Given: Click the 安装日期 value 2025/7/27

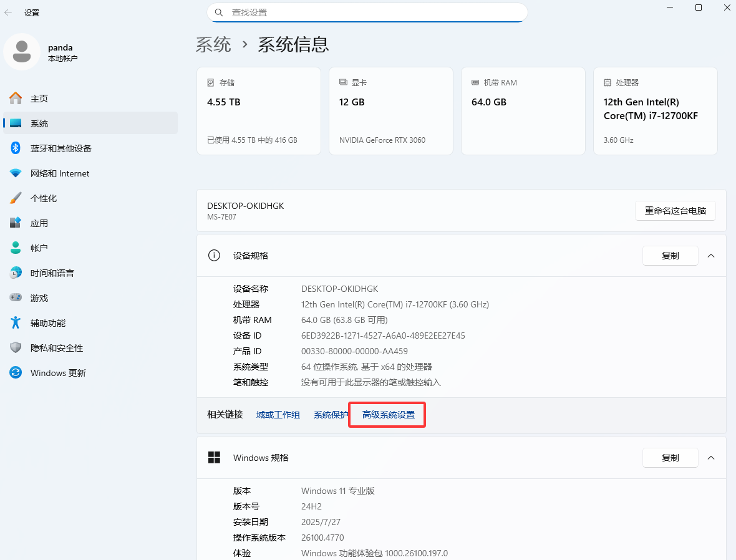Looking at the screenshot, I should (321, 522).
